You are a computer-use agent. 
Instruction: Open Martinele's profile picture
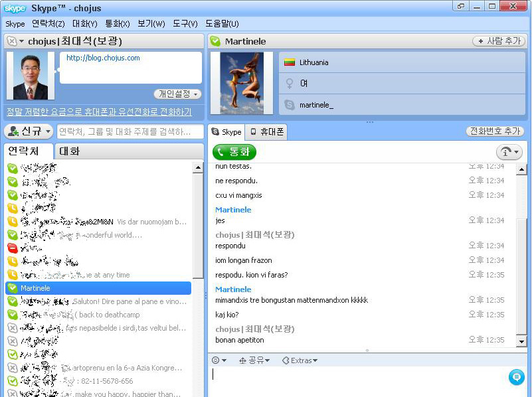point(242,83)
